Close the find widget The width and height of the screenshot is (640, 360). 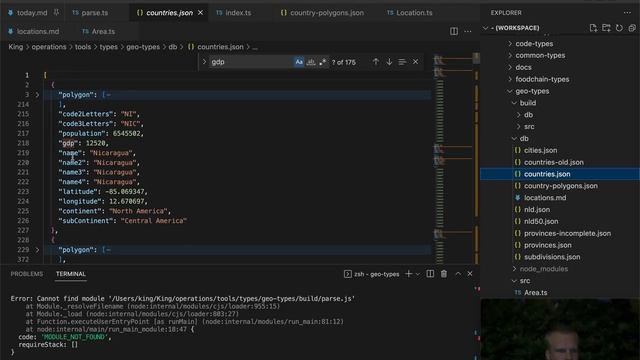point(416,62)
